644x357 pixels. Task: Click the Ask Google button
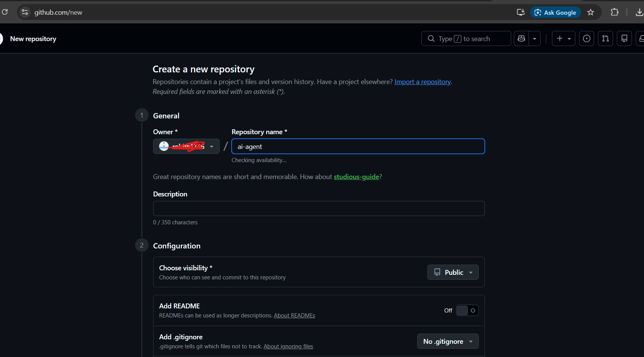click(555, 12)
